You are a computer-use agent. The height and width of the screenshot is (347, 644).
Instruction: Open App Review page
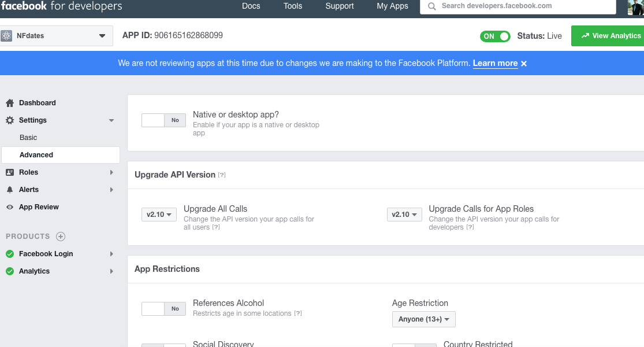[39, 207]
